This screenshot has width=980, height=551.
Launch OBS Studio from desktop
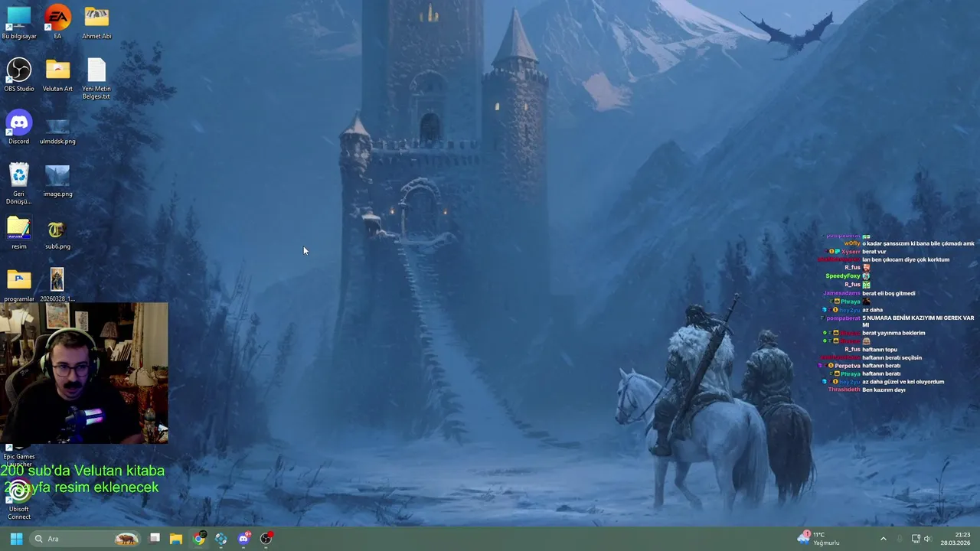pyautogui.click(x=18, y=75)
